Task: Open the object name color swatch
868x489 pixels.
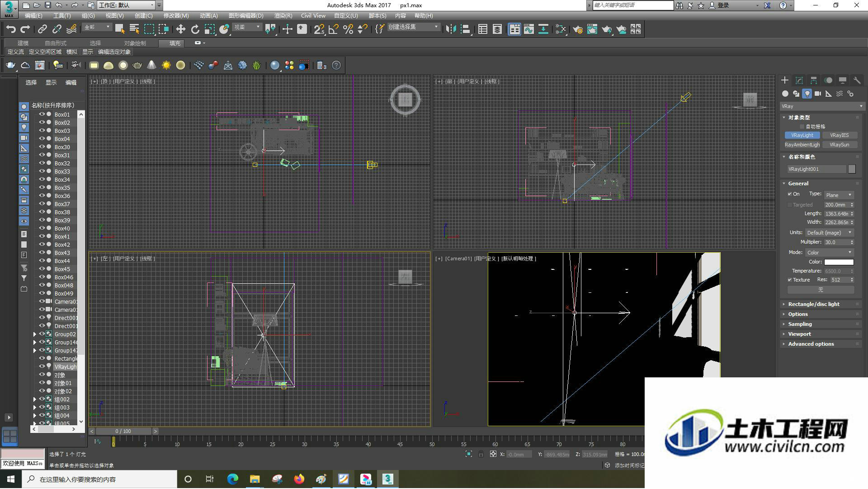Action: 852,169
